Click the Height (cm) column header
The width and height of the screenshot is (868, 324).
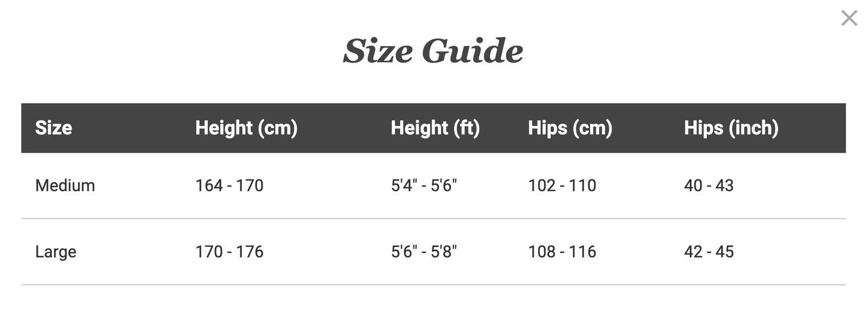pos(246,128)
